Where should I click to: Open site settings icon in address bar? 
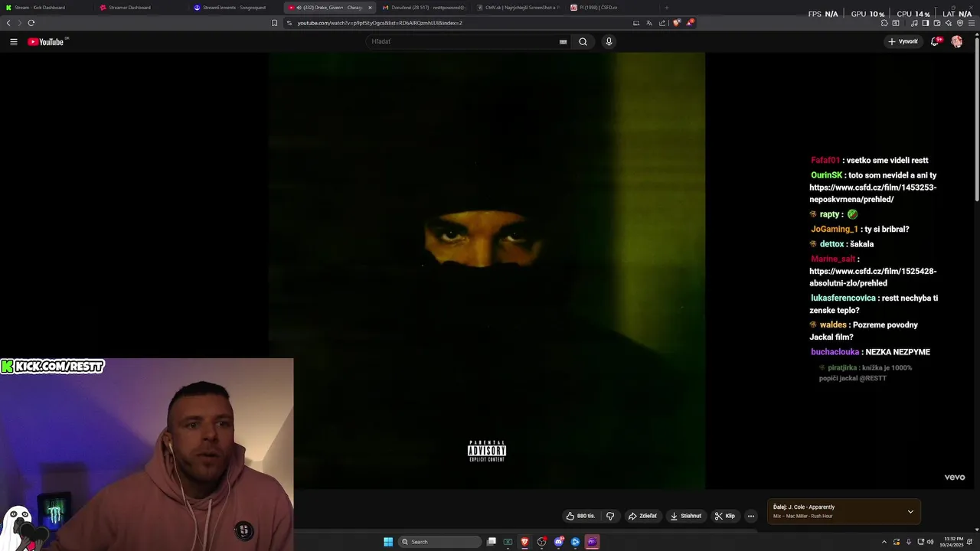pyautogui.click(x=289, y=23)
